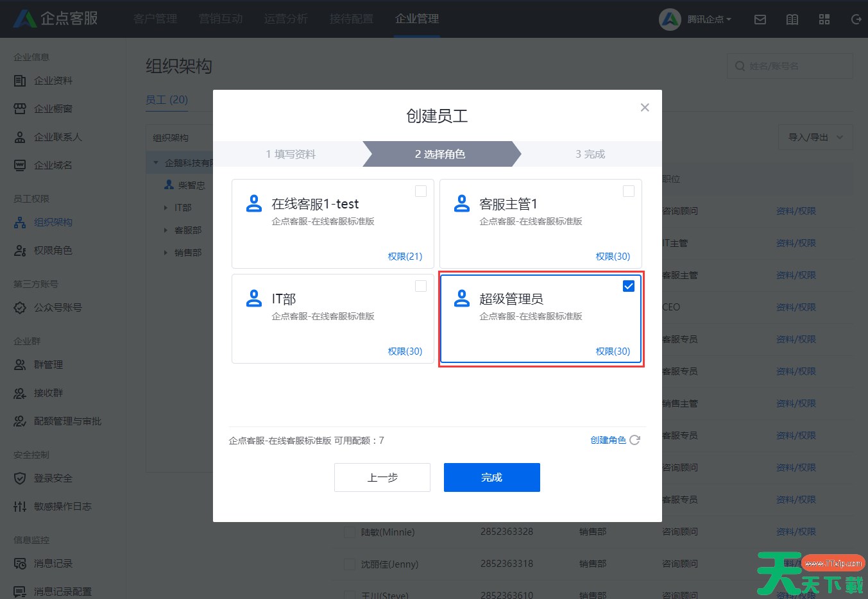The width and height of the screenshot is (868, 599).
Task: Open 接收群 via its sidebar icon
Action: (20, 393)
